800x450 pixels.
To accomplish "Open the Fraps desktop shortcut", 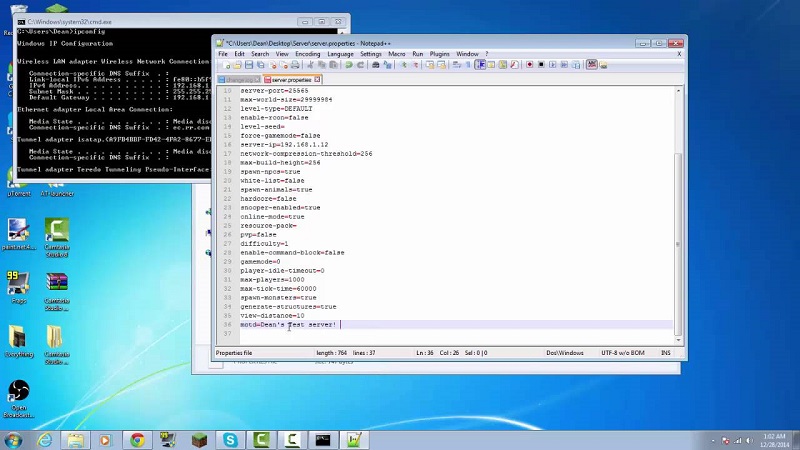I will click(x=18, y=285).
